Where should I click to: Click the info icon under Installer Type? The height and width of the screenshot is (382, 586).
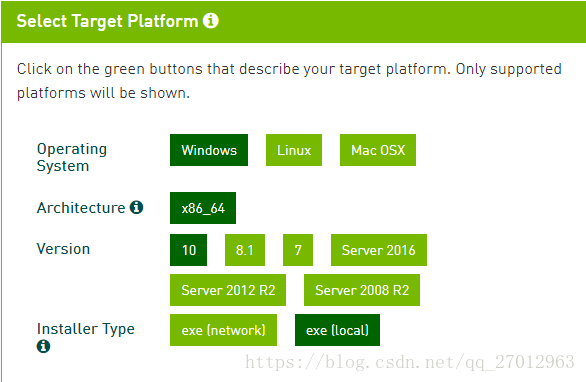point(43,346)
